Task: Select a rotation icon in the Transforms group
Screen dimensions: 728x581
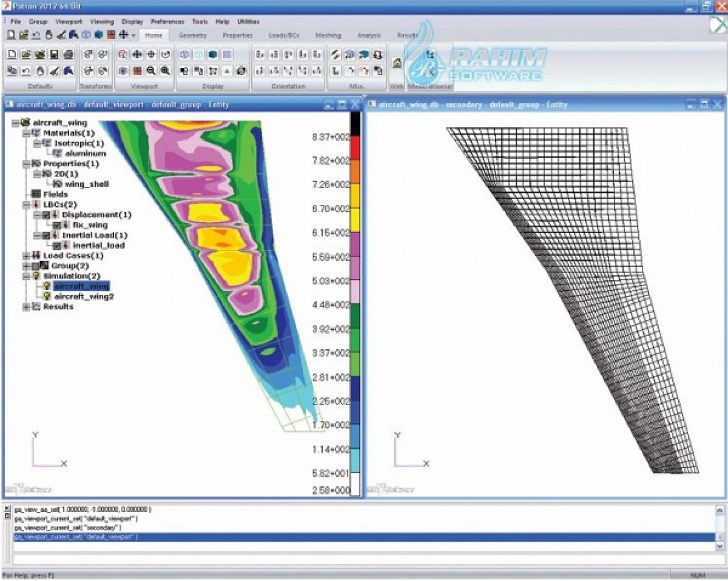Action: click(89, 54)
